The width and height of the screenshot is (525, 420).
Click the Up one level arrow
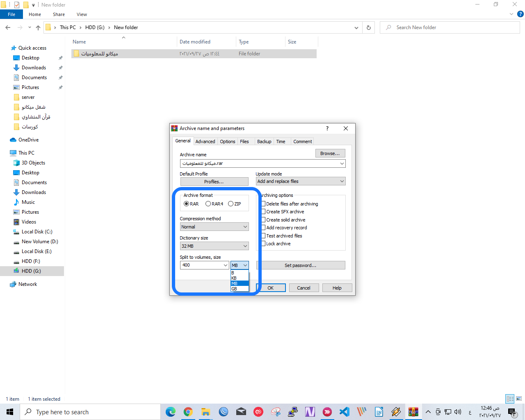tap(38, 27)
